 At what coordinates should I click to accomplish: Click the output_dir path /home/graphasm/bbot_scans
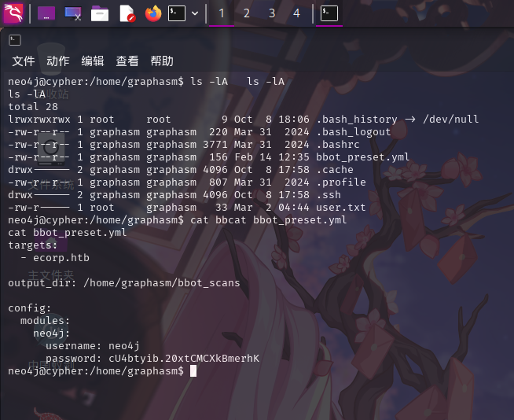coord(162,283)
